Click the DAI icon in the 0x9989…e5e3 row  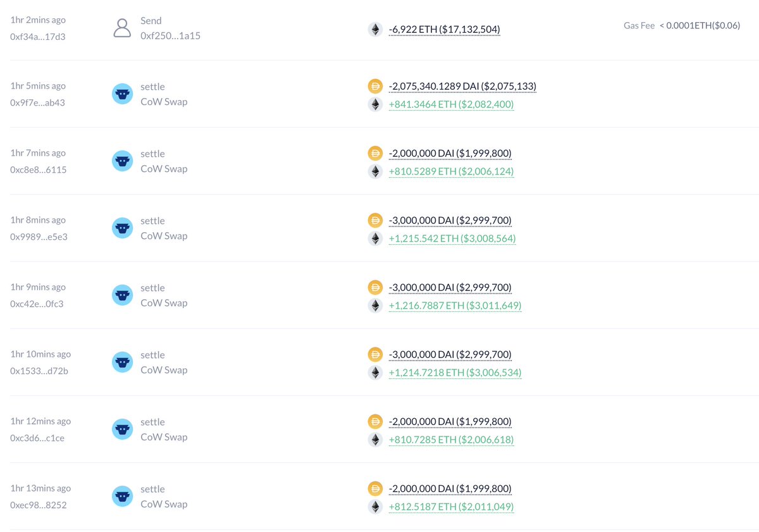375,220
